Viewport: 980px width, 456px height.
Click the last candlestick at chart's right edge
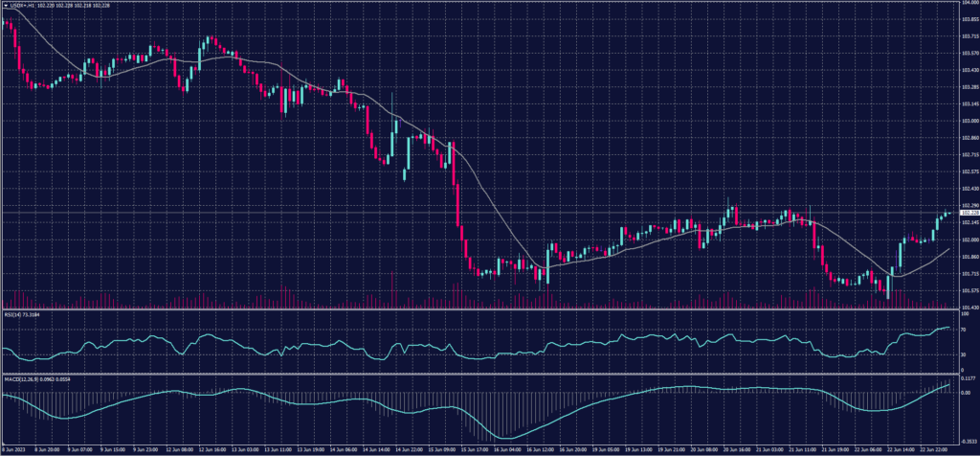949,213
